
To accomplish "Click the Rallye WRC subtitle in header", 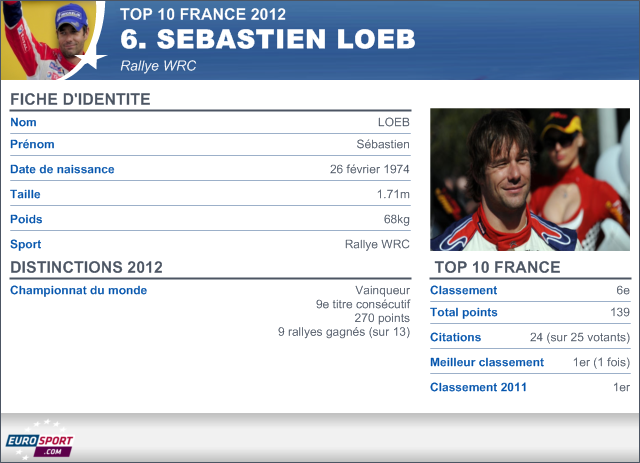I will (158, 66).
